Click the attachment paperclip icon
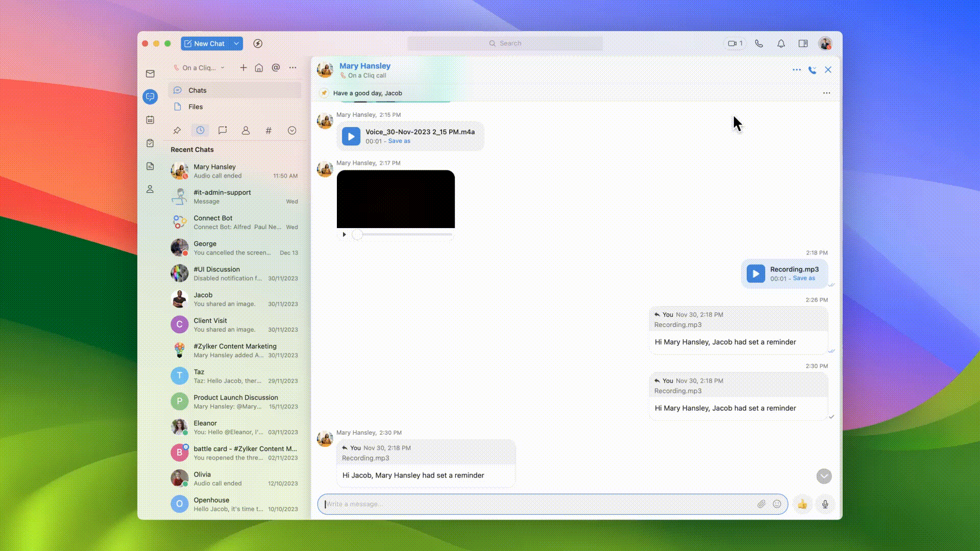 click(x=761, y=504)
